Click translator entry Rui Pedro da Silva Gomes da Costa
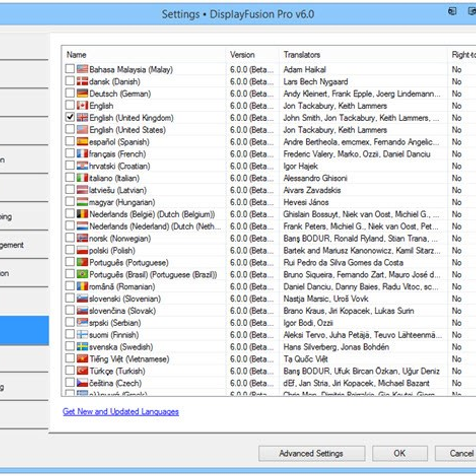 tap(343, 262)
